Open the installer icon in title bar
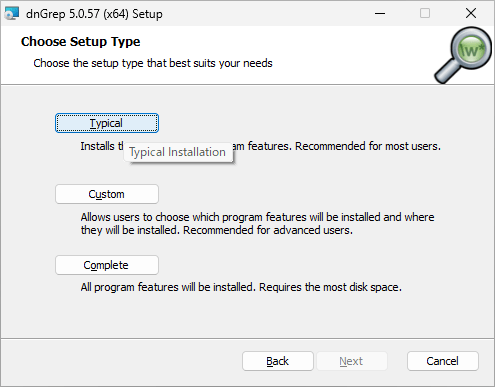Image resolution: width=495 pixels, height=387 pixels. click(12, 14)
